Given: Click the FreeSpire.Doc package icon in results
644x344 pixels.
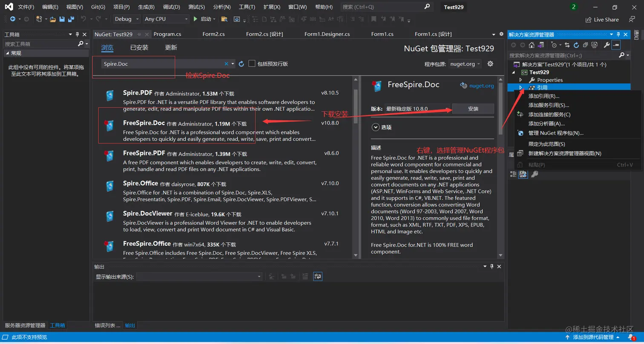Looking at the screenshot, I should point(110,125).
